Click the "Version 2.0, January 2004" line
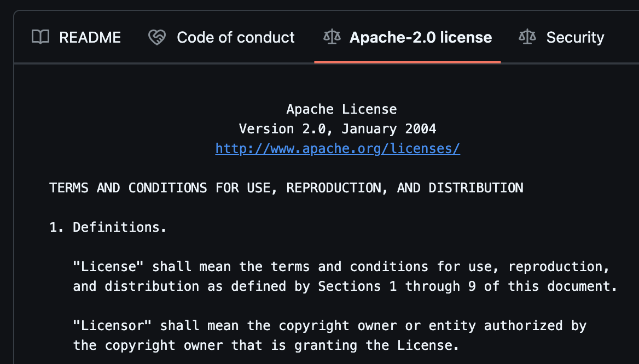The width and height of the screenshot is (639, 364). click(338, 129)
